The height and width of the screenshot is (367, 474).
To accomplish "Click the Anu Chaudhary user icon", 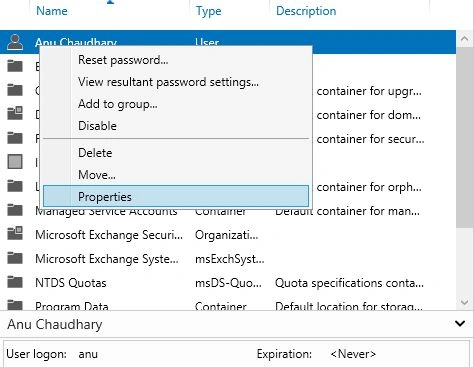I will point(15,42).
